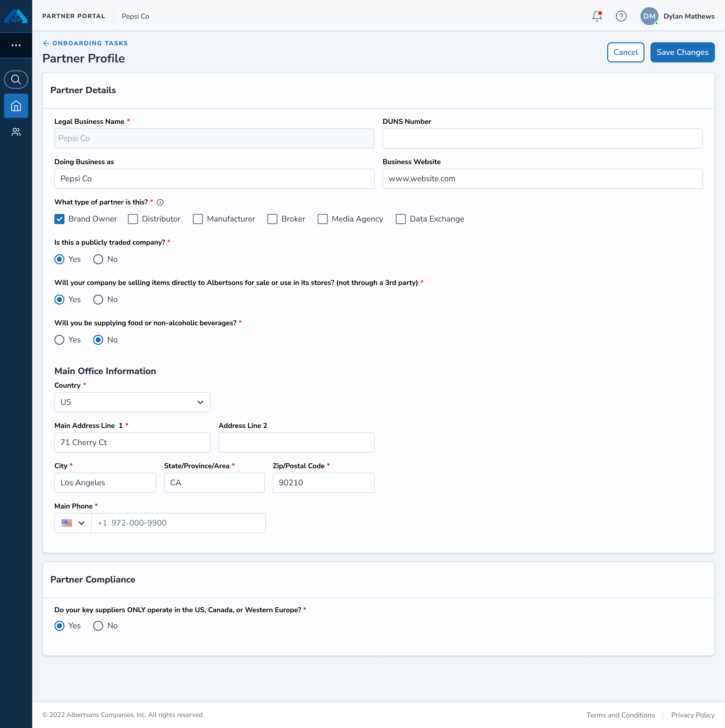Click the Doing Business as field
The width and height of the screenshot is (725, 728).
point(214,179)
